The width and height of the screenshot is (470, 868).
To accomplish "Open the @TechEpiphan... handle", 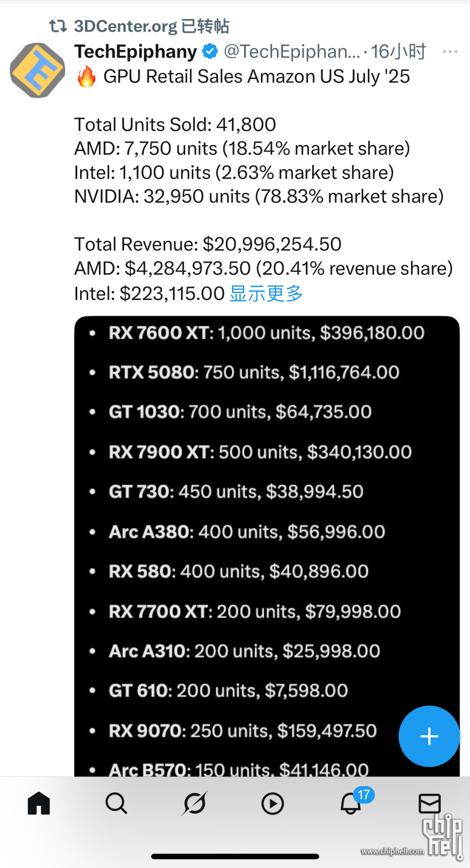I will pos(292,51).
